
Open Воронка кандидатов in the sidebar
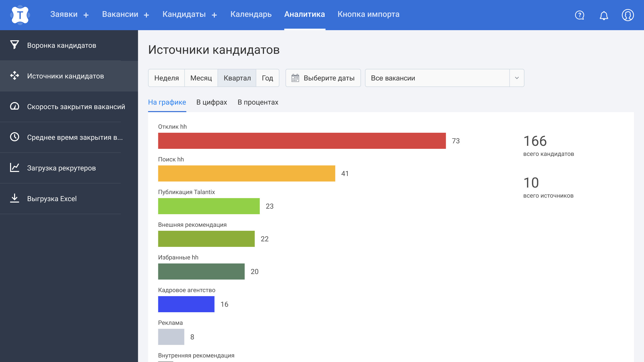point(69,45)
